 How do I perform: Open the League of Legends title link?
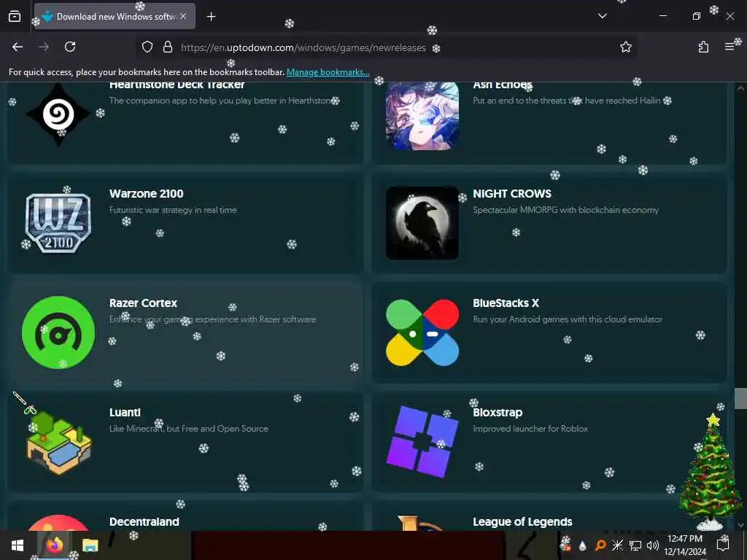click(522, 522)
